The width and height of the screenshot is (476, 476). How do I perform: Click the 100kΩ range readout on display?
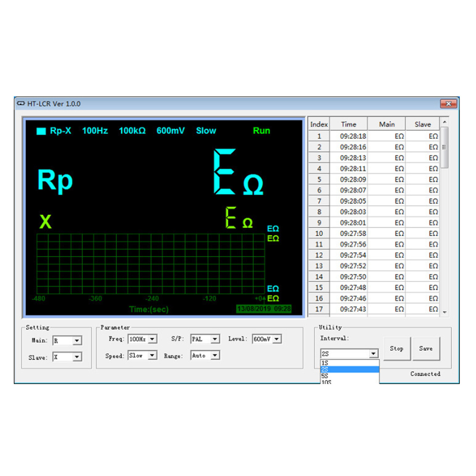tap(132, 131)
